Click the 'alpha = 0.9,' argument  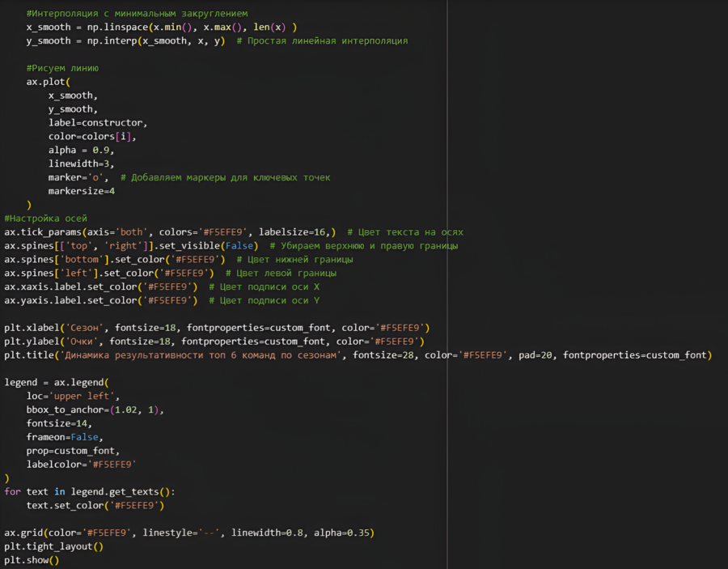[81, 150]
